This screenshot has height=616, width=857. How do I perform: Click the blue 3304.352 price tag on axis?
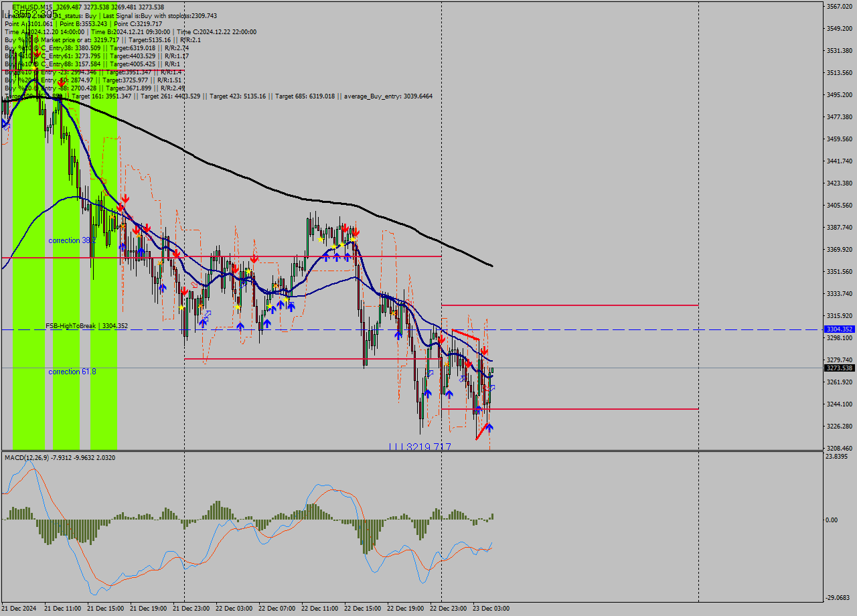coord(839,329)
